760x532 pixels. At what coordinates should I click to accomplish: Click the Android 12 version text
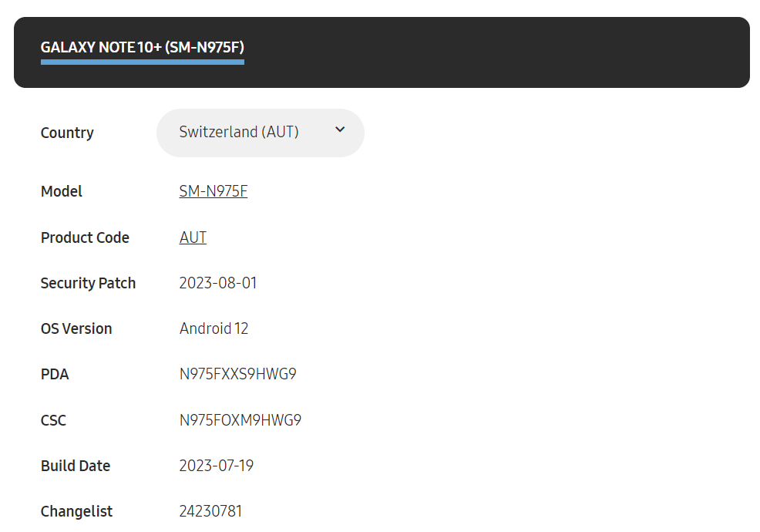[x=214, y=328]
